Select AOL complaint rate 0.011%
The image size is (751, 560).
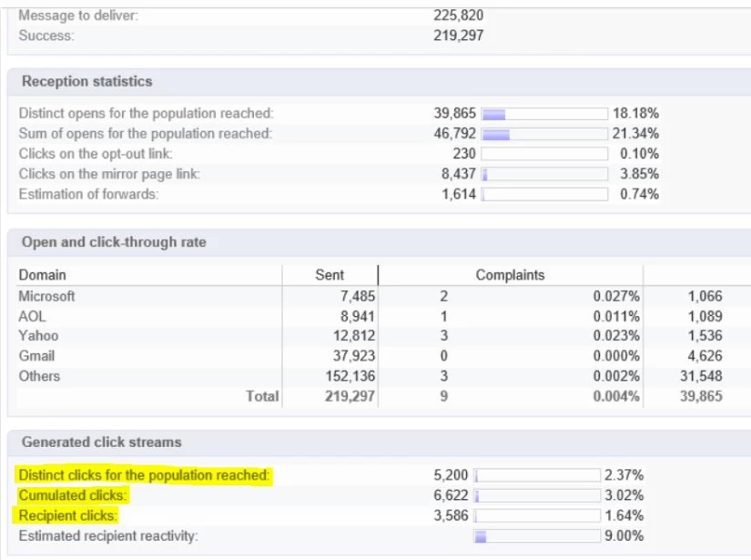[x=616, y=316]
